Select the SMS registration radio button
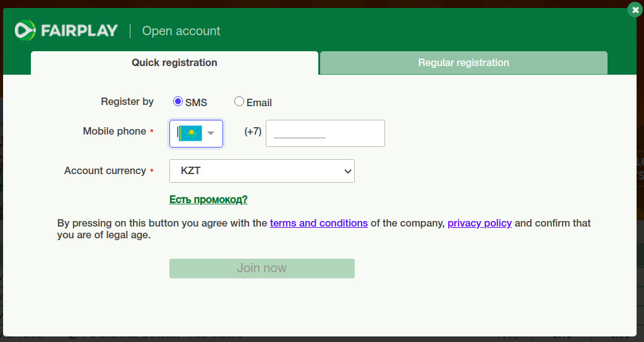 177,101
